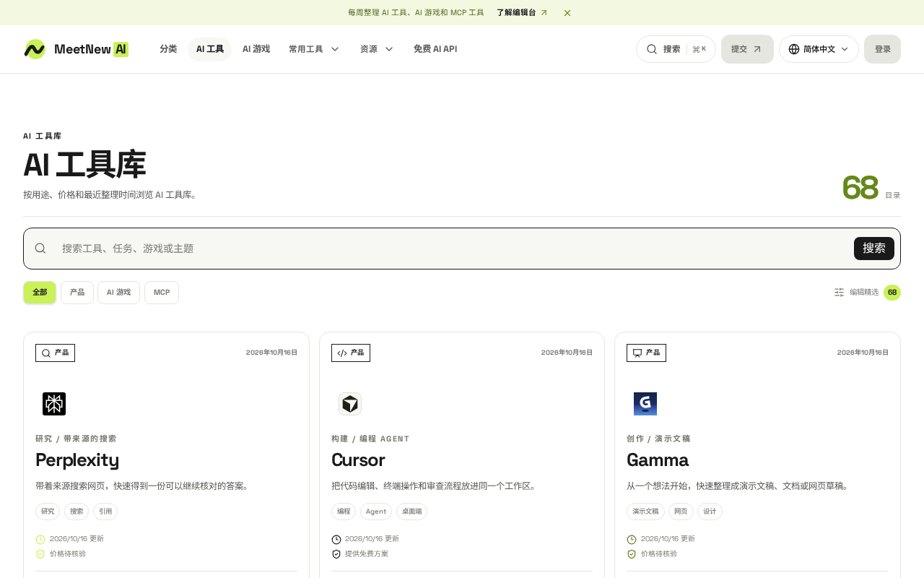The height and width of the screenshot is (578, 924).
Task: Open the Gamma tool title
Action: pos(658,460)
